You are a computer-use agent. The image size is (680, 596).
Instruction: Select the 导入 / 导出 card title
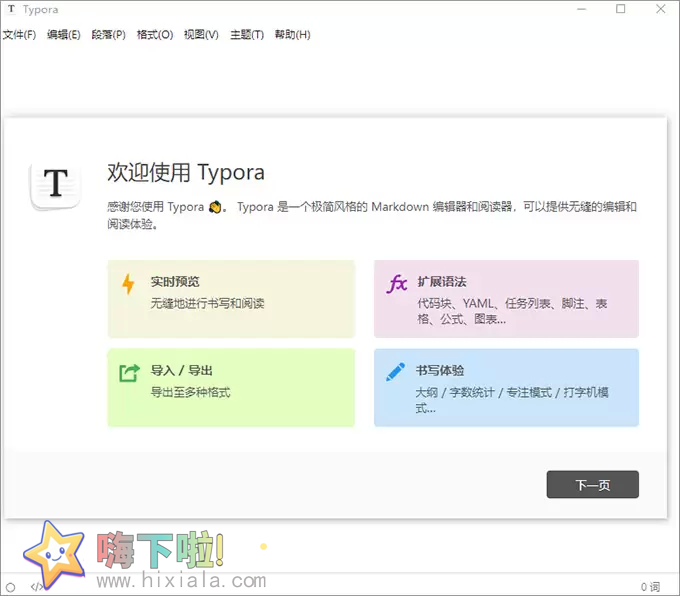181,370
